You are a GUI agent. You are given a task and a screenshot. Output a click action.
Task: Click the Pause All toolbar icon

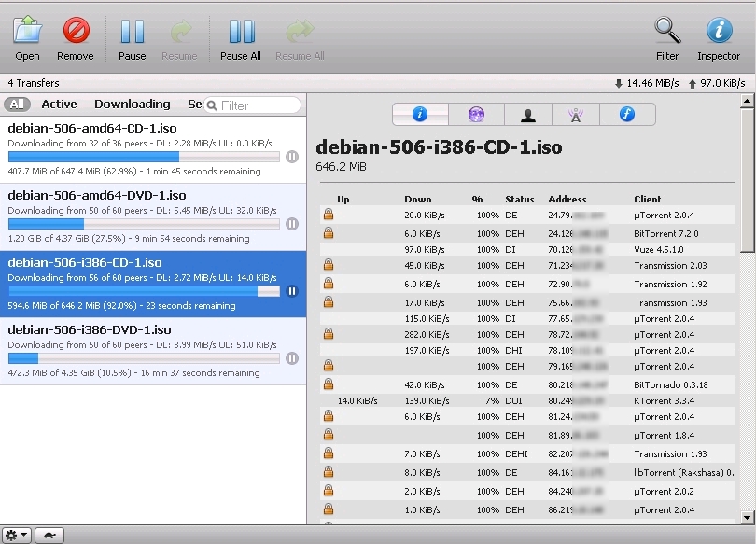(241, 32)
